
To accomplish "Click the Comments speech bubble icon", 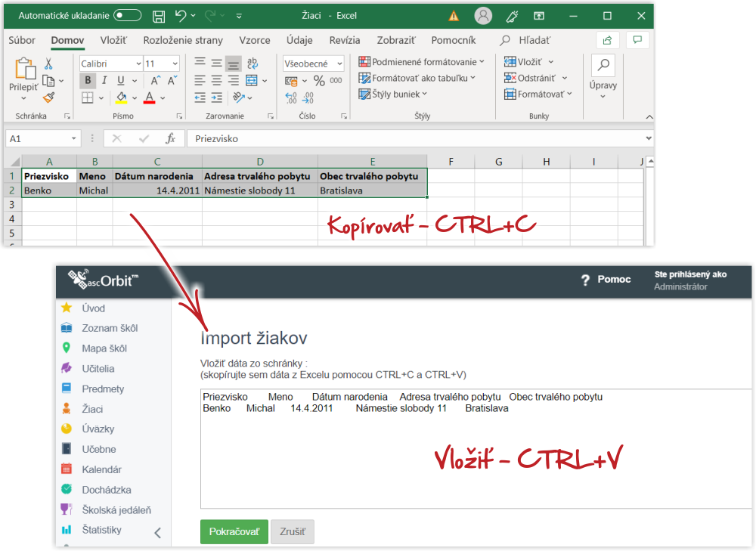I will click(637, 40).
